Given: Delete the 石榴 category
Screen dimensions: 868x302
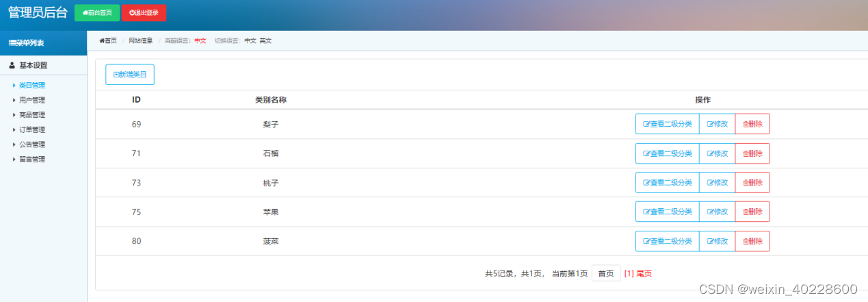Looking at the screenshot, I should [x=752, y=153].
